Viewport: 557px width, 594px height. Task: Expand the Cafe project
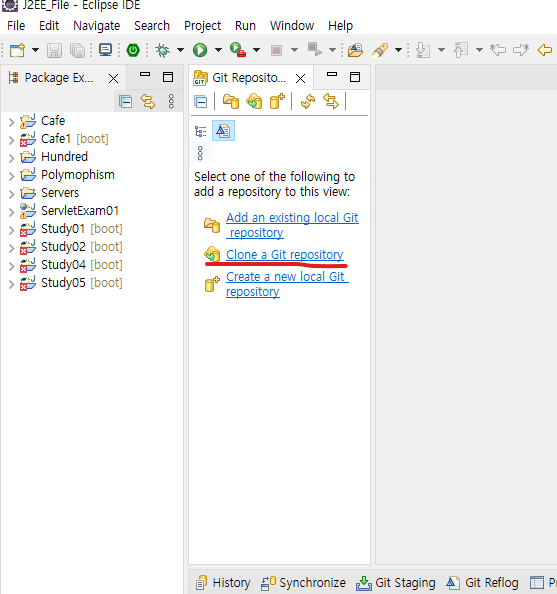coord(11,122)
